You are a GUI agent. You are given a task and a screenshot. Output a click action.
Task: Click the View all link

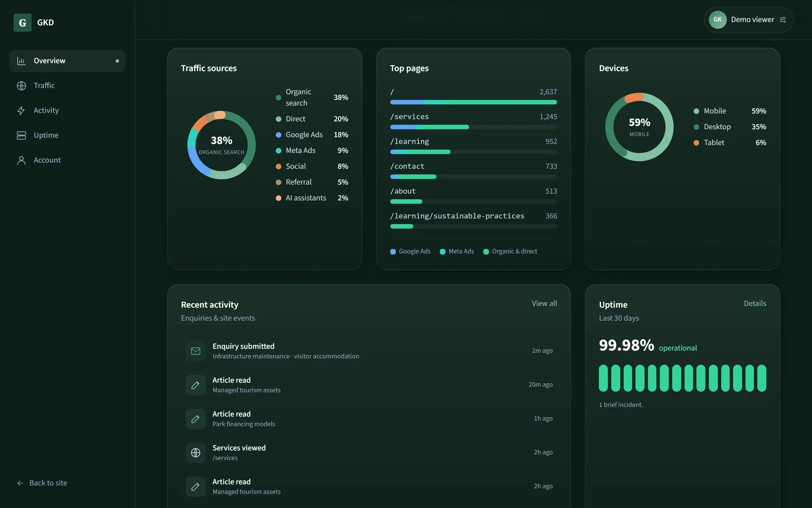545,303
